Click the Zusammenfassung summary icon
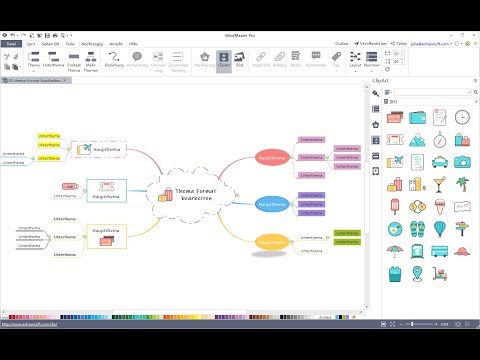The image size is (480, 360). coord(178,57)
